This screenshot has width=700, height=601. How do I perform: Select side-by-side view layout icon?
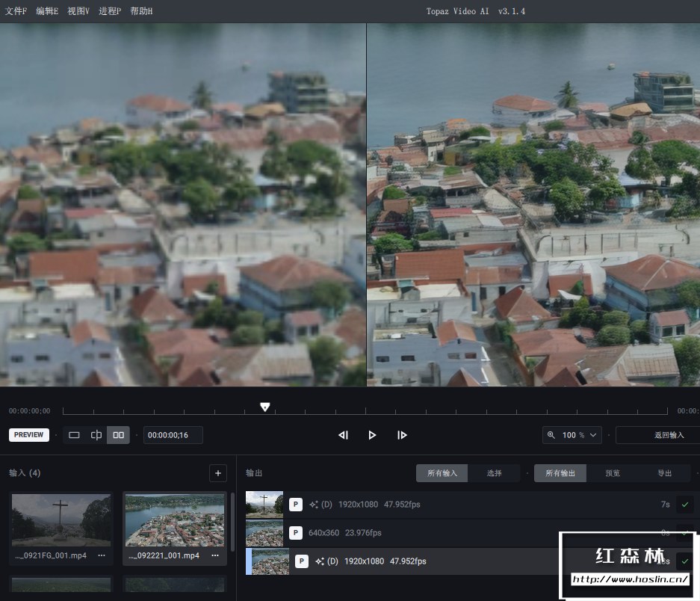tap(118, 435)
